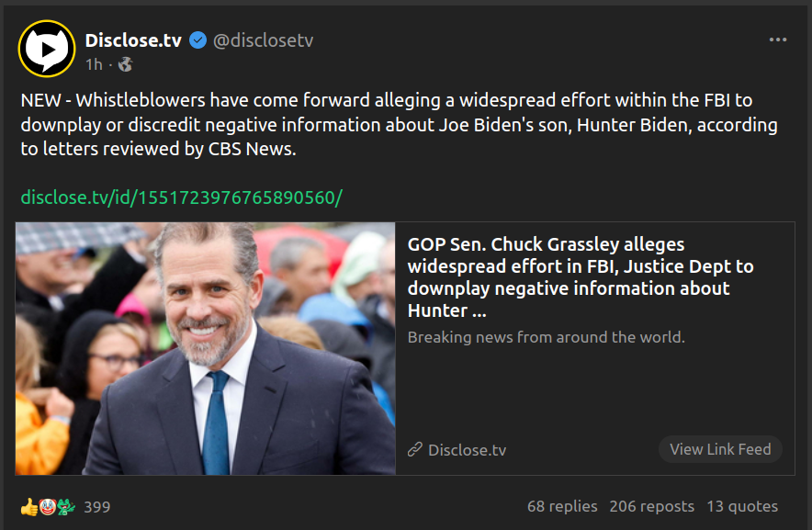812x530 pixels.
Task: View the 206 reposts
Action: pyautogui.click(x=651, y=506)
